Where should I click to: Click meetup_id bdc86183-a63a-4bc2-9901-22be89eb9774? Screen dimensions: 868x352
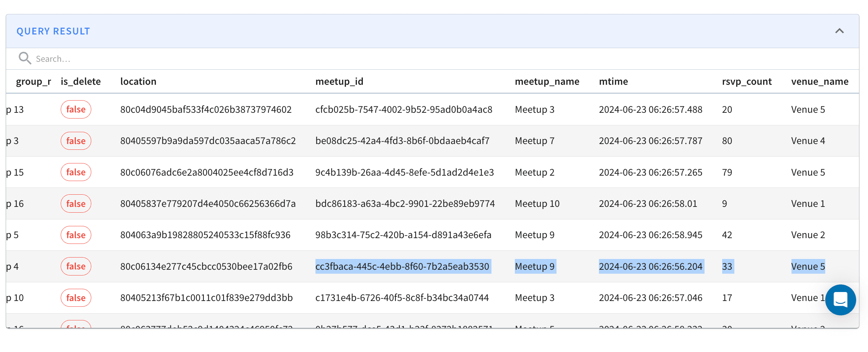[405, 204]
